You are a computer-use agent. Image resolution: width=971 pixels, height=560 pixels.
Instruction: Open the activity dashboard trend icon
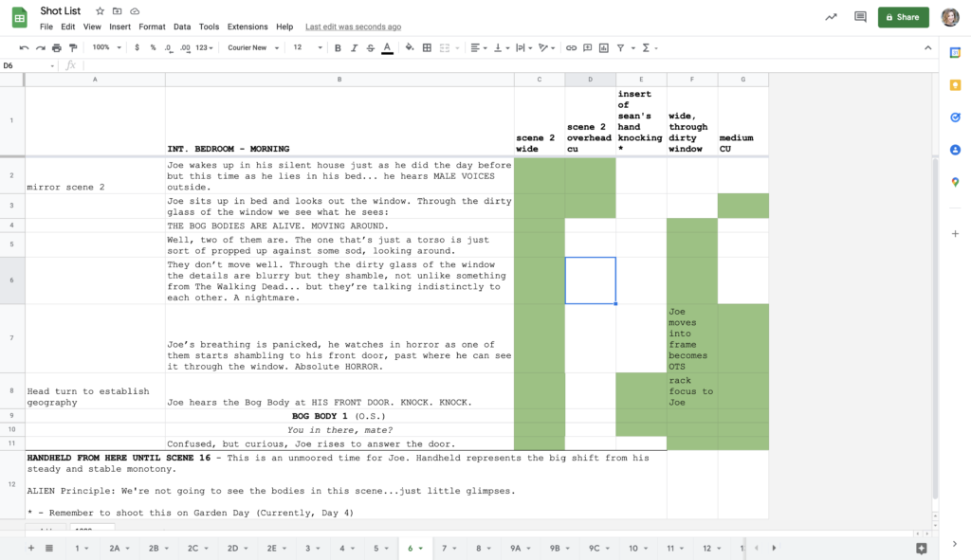831,17
